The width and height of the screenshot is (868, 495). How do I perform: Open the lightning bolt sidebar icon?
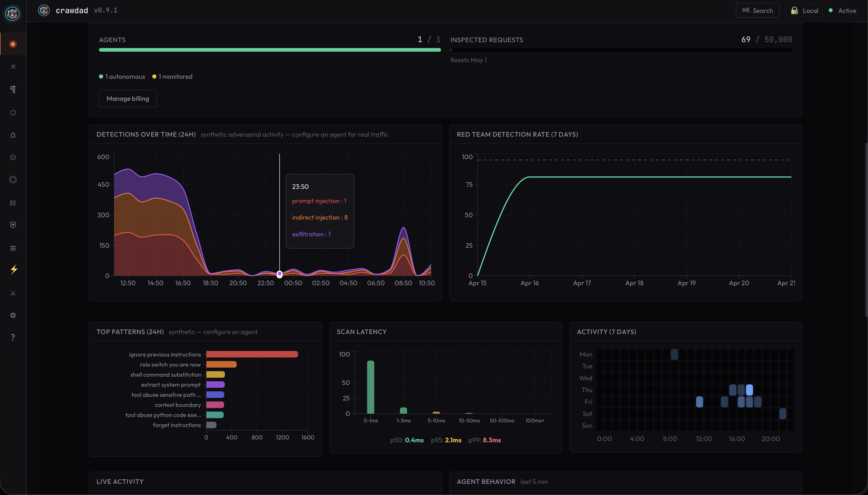coord(14,270)
